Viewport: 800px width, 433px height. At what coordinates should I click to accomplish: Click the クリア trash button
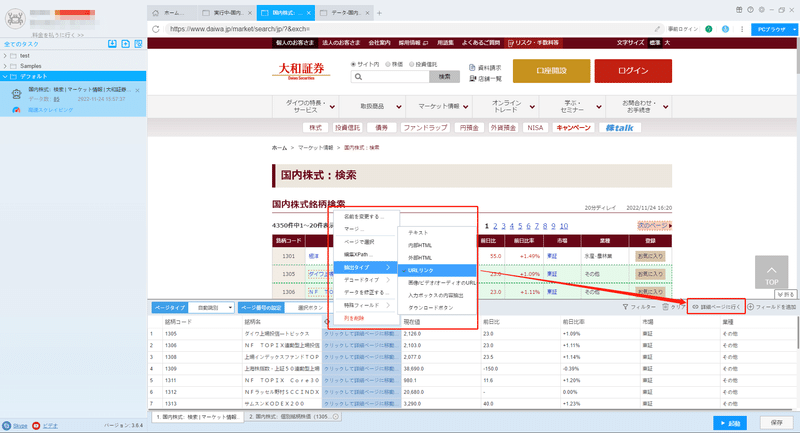click(x=673, y=307)
